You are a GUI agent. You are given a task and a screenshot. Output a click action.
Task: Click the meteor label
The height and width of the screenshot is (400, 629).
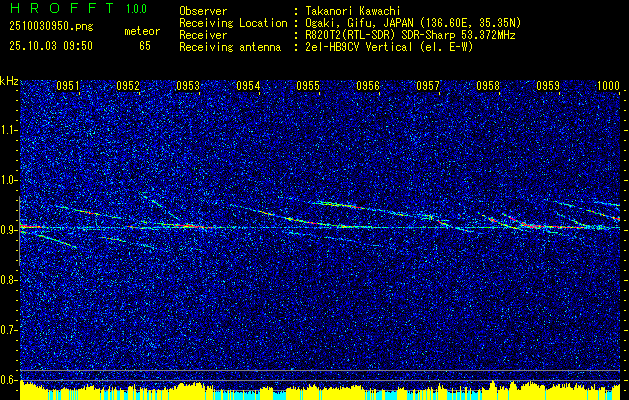coord(142,31)
